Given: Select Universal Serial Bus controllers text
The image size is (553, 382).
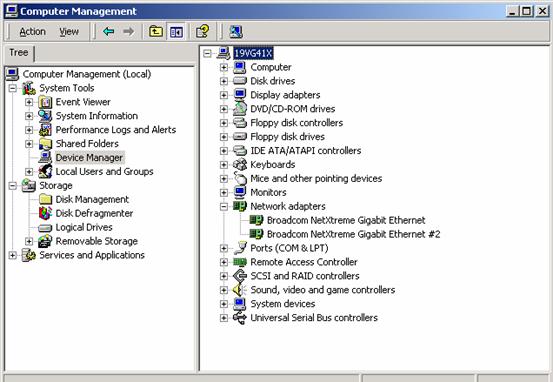Looking at the screenshot, I should coord(314,318).
